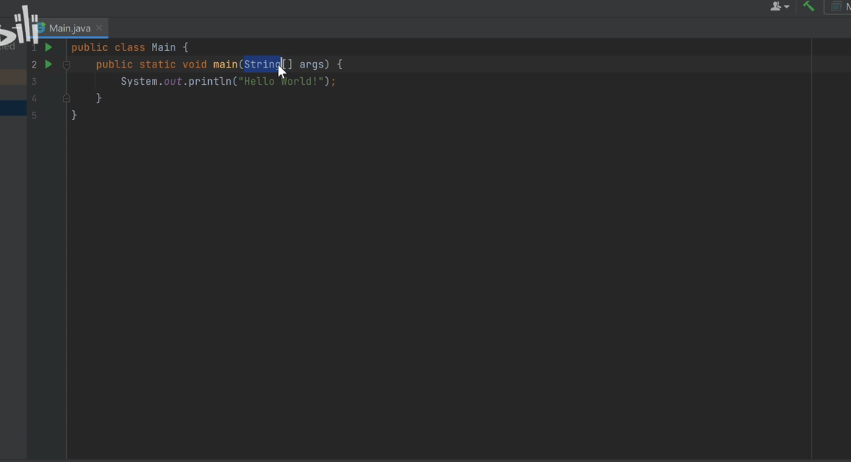Select the brown highlighted row in left panel
Image resolution: width=851 pixels, height=462 pixels.
pyautogui.click(x=14, y=77)
